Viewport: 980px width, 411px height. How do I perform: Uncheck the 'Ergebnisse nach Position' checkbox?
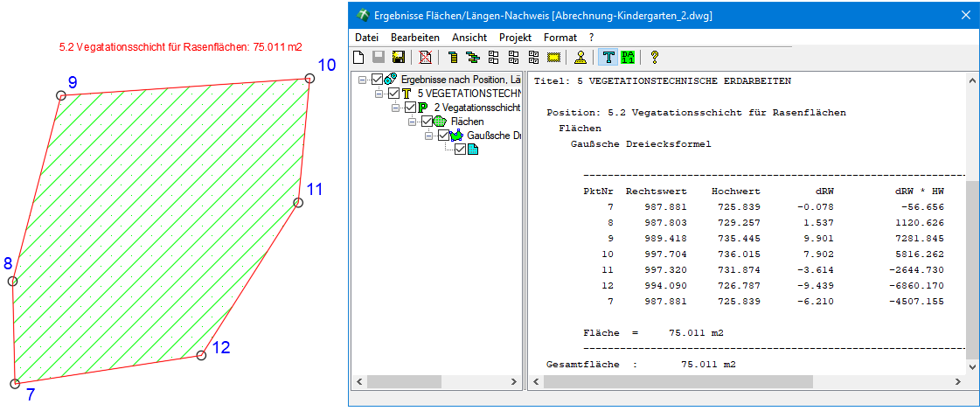point(378,80)
